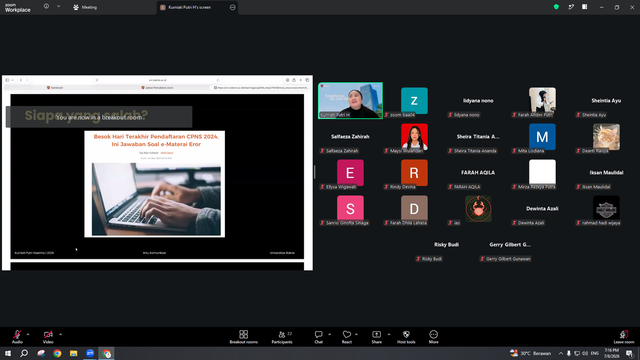Open meeting info circle icon beside Workplace

click(x=46, y=7)
